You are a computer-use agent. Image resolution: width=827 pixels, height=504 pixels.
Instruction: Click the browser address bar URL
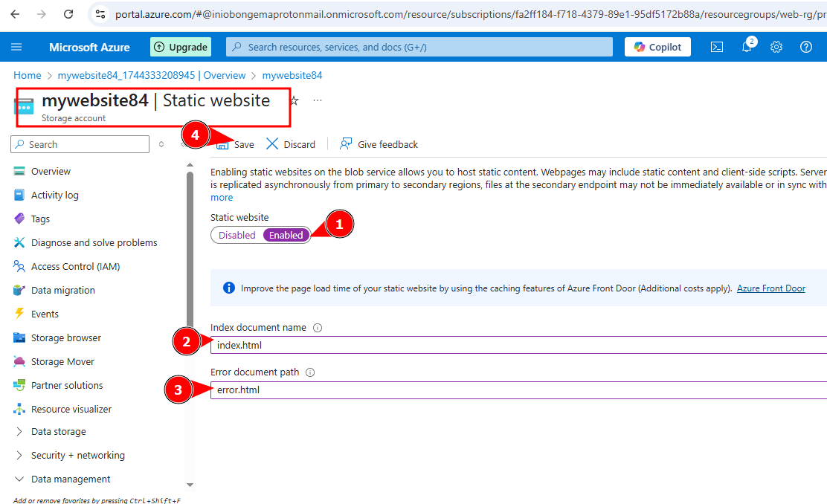coord(469,14)
